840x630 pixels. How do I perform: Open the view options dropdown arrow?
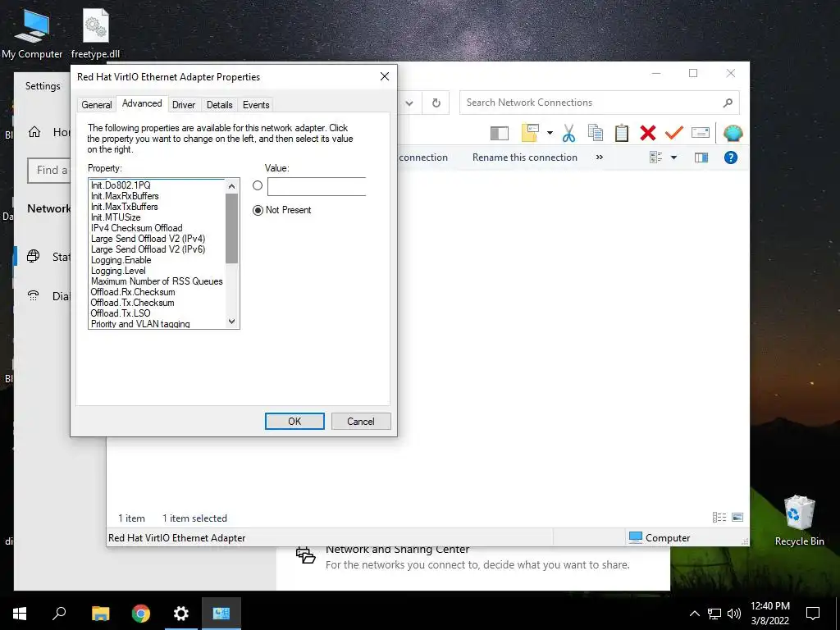pyautogui.click(x=674, y=157)
